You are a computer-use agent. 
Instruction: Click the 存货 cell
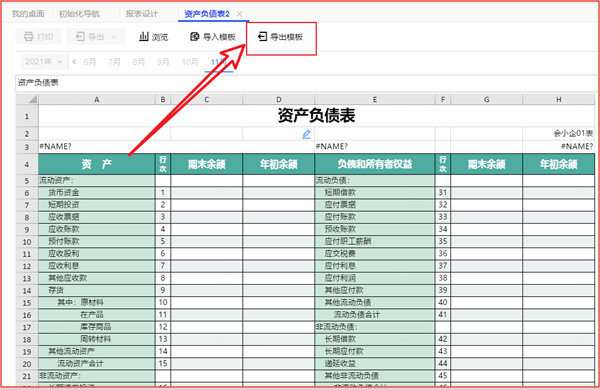coord(97,290)
